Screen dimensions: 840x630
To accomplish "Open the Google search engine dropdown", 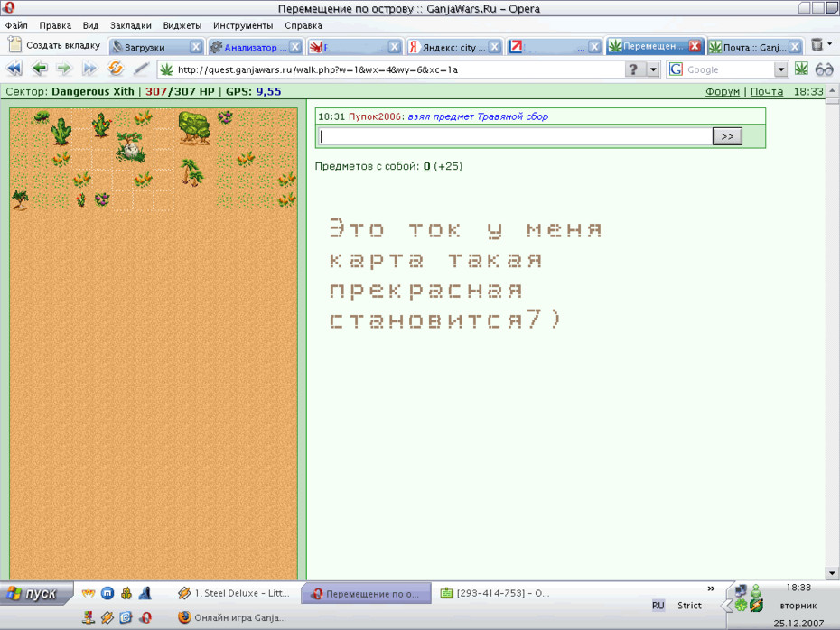I will (781, 69).
